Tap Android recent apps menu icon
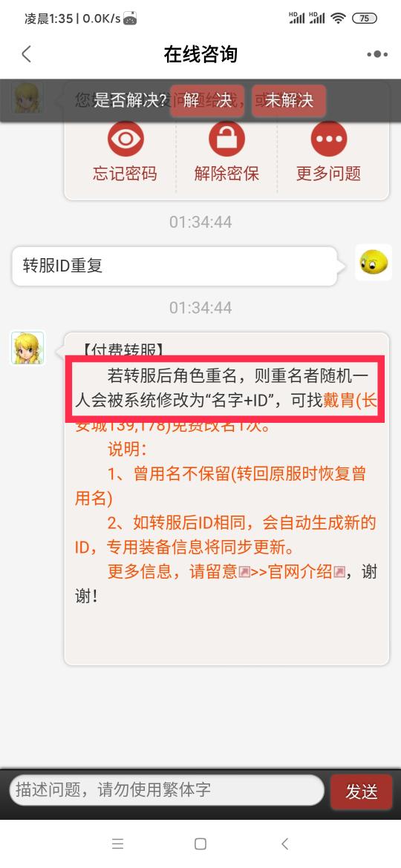 [x=117, y=844]
